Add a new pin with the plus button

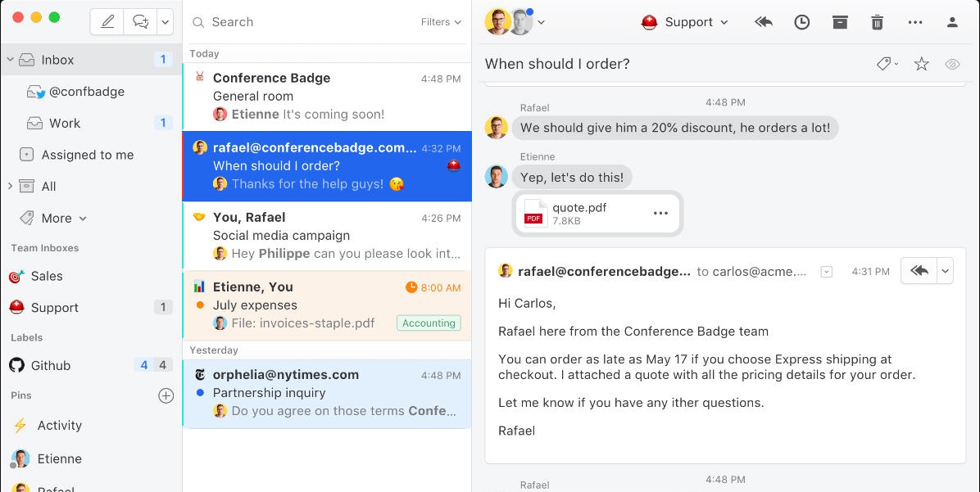click(x=166, y=395)
